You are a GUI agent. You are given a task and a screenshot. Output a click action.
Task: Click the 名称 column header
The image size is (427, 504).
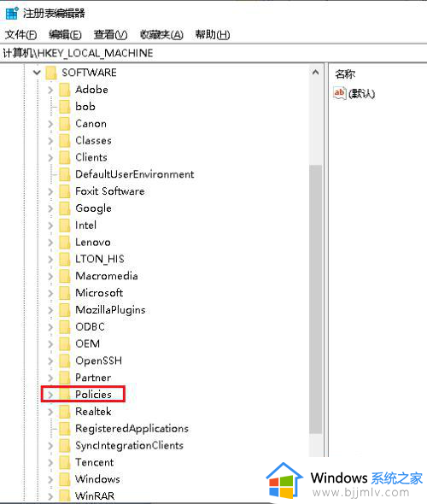pos(345,74)
